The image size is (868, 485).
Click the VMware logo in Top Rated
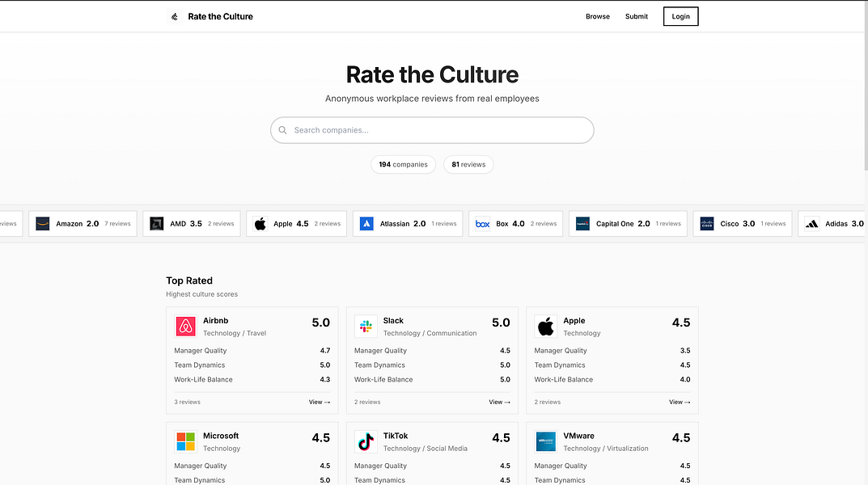click(546, 441)
